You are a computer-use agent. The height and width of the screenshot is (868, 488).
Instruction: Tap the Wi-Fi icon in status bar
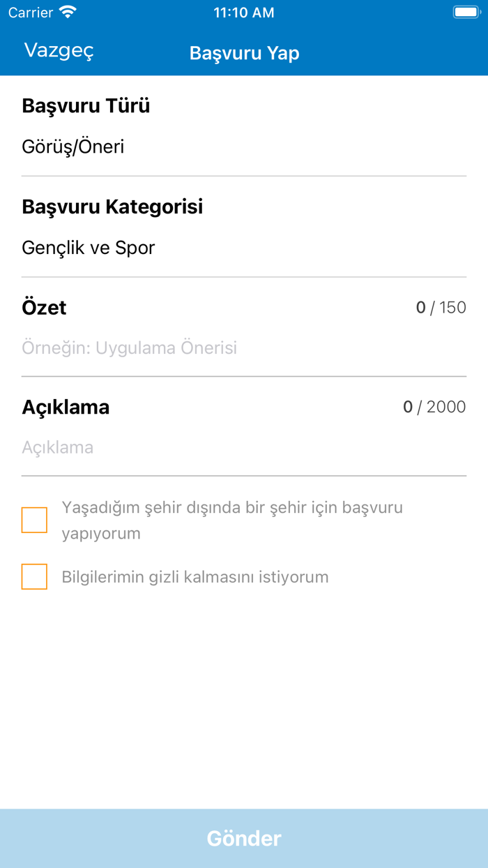[x=68, y=12]
